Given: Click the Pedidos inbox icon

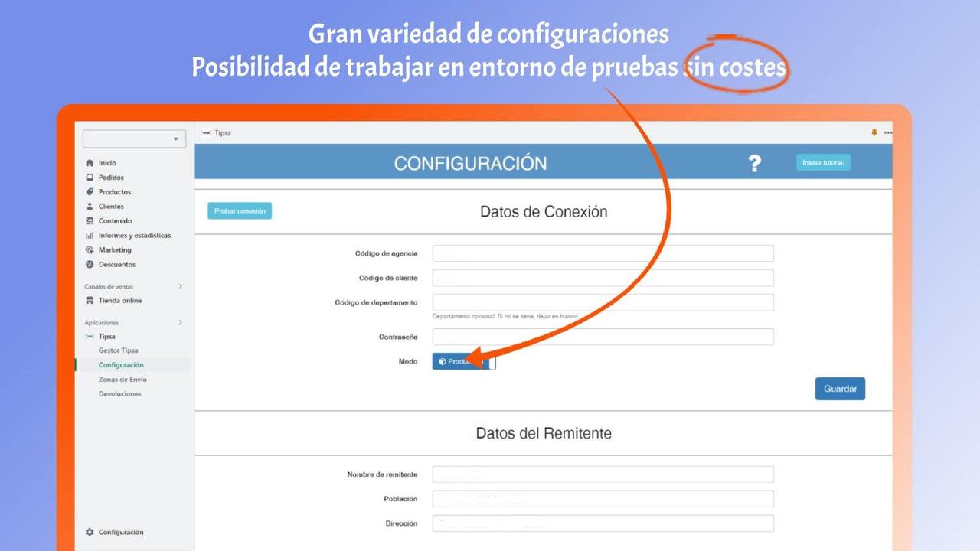Looking at the screenshot, I should point(90,178).
